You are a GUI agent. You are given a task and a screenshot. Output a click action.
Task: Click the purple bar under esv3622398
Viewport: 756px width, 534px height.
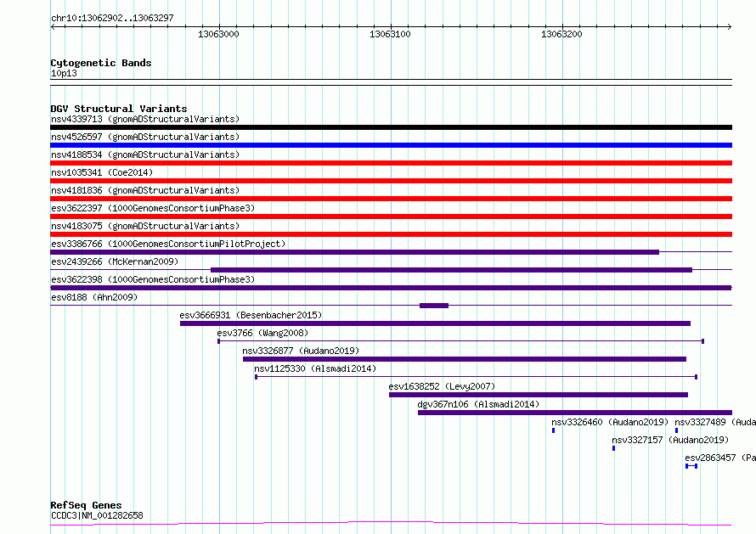click(x=391, y=288)
